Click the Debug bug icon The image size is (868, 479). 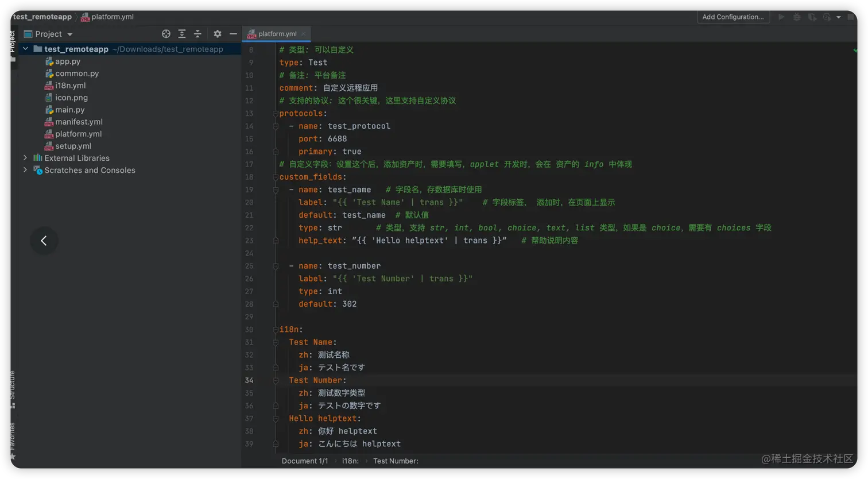tap(797, 17)
